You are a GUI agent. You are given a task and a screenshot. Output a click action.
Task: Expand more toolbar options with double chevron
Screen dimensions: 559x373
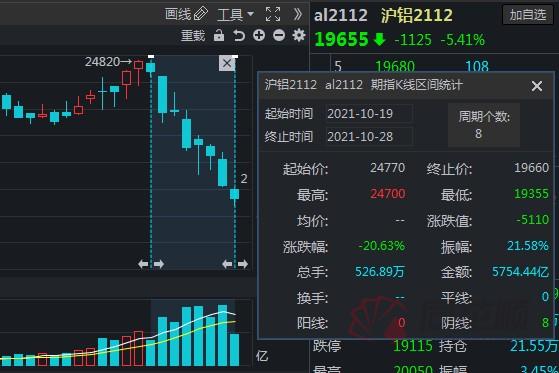point(297,15)
